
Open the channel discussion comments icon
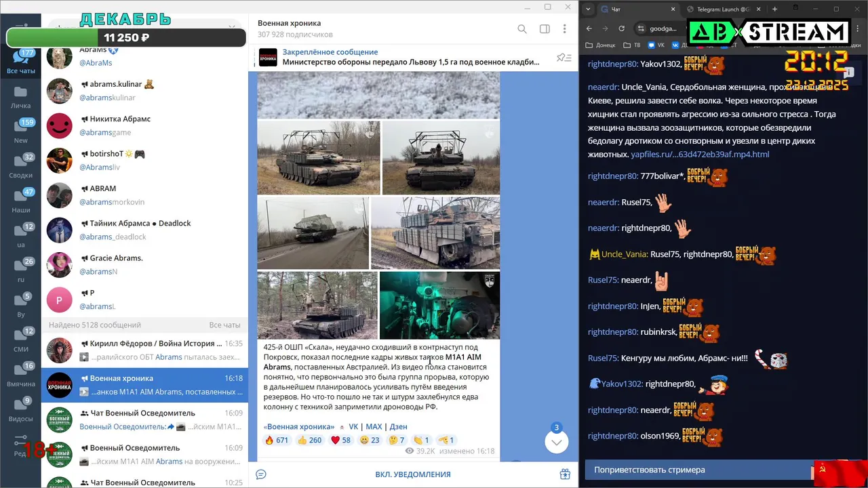pos(261,474)
